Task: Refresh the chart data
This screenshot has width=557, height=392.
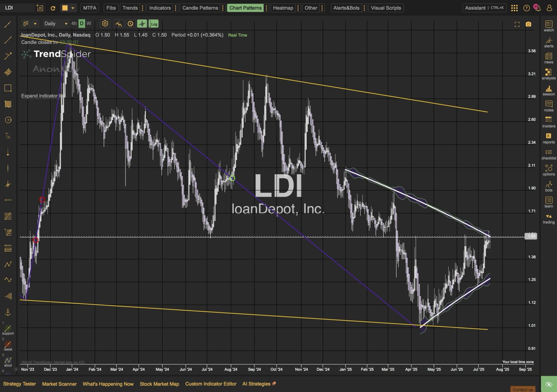Action: (x=53, y=8)
